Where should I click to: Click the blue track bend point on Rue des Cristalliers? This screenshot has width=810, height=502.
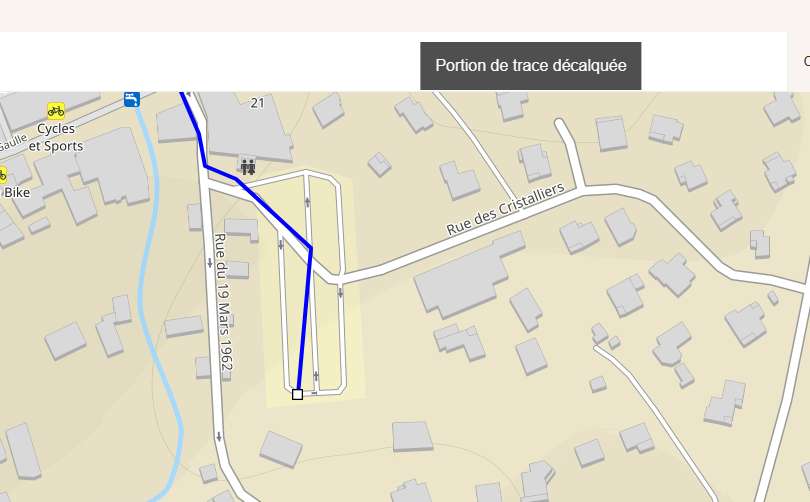(311, 248)
